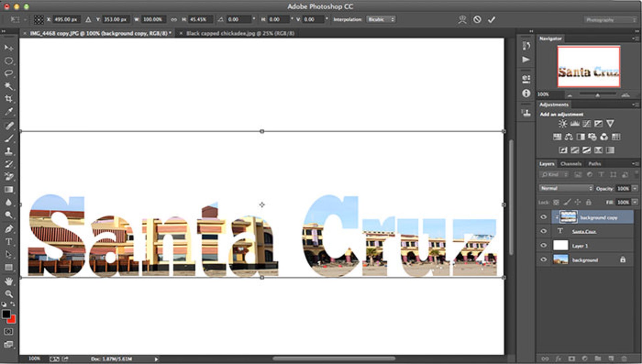This screenshot has height=364, width=642.
Task: Click the X position input field
Action: point(66,20)
